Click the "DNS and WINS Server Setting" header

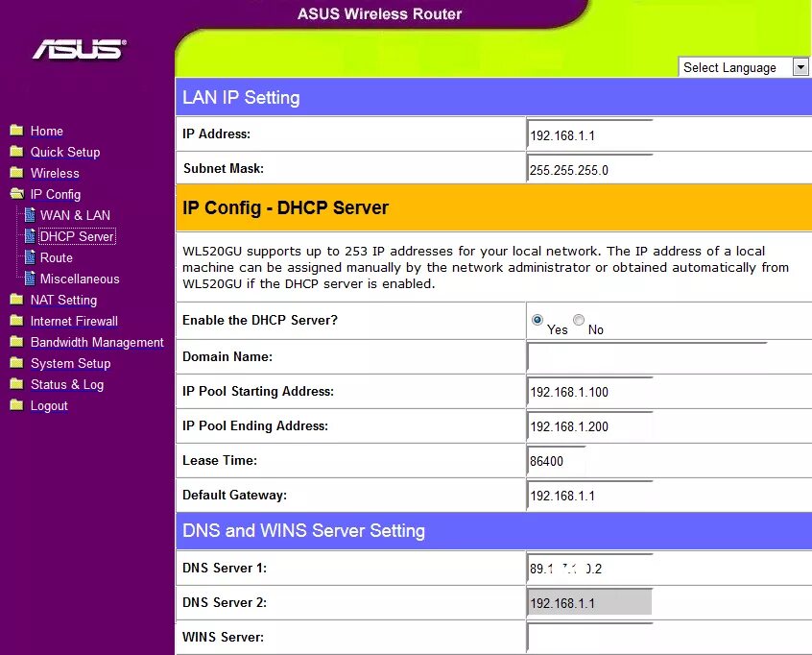coord(304,531)
